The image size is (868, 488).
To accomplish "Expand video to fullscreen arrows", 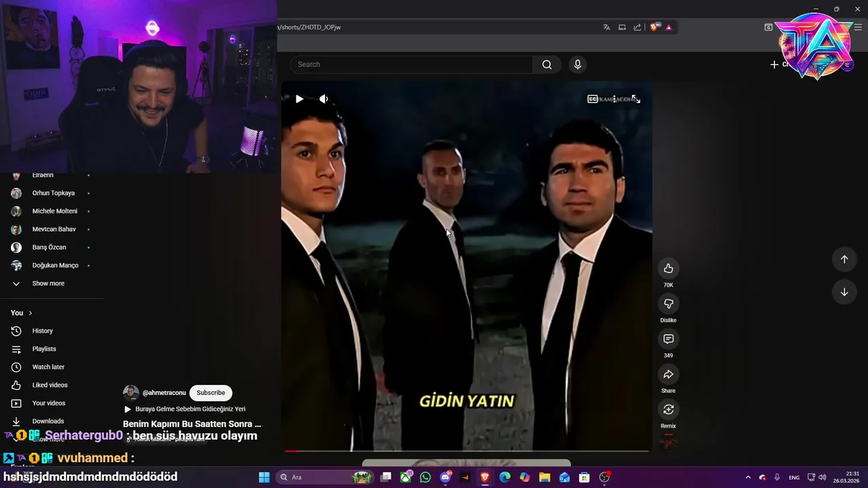I will 636,99.
